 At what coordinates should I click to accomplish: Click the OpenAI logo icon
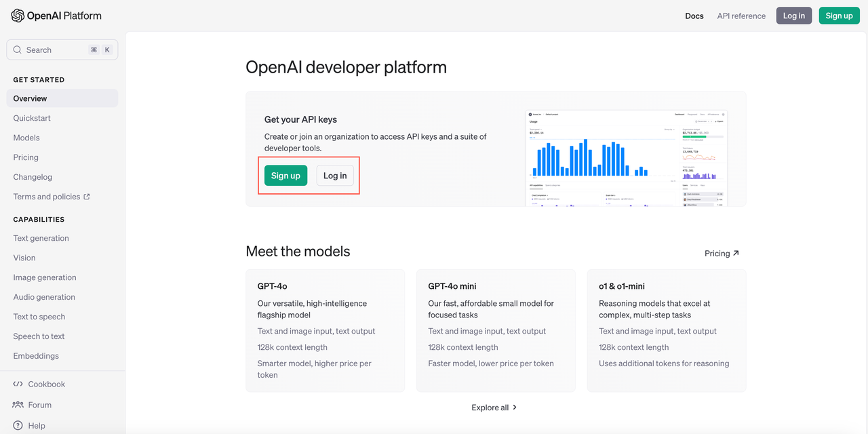(18, 16)
